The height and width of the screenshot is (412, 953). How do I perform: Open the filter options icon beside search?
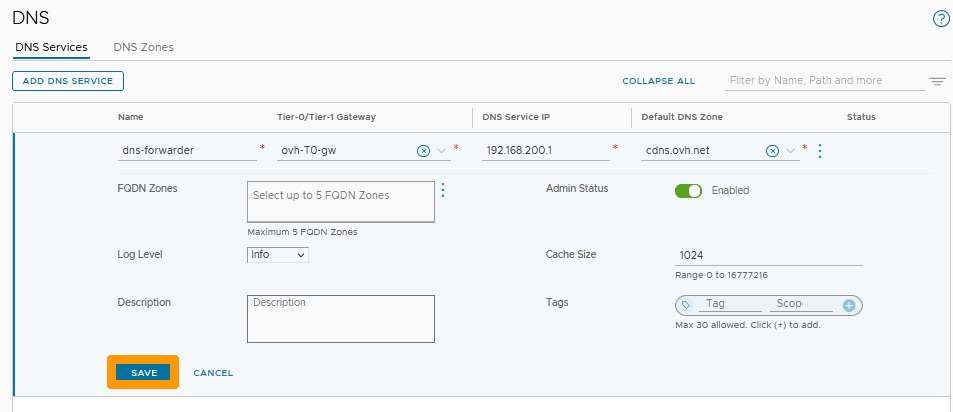pyautogui.click(x=937, y=81)
